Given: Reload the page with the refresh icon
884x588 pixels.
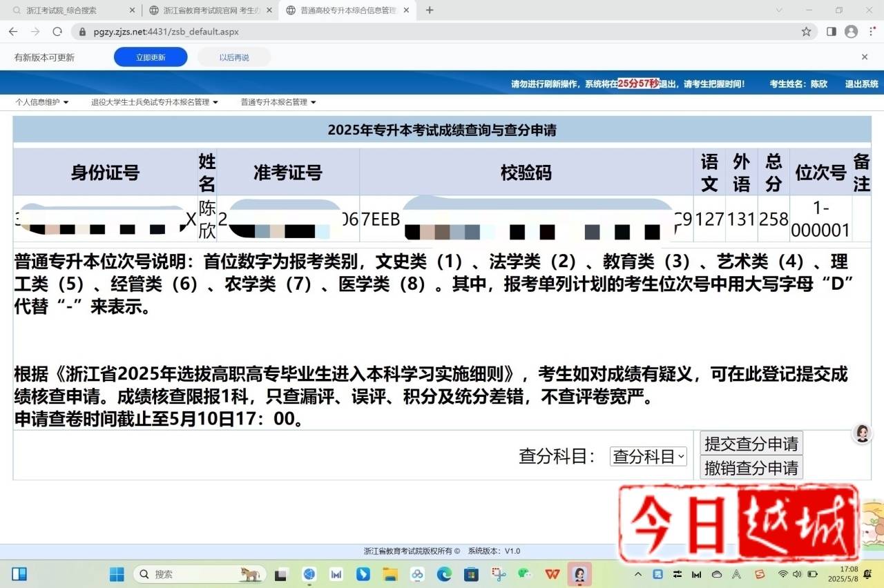Looking at the screenshot, I should (57, 32).
